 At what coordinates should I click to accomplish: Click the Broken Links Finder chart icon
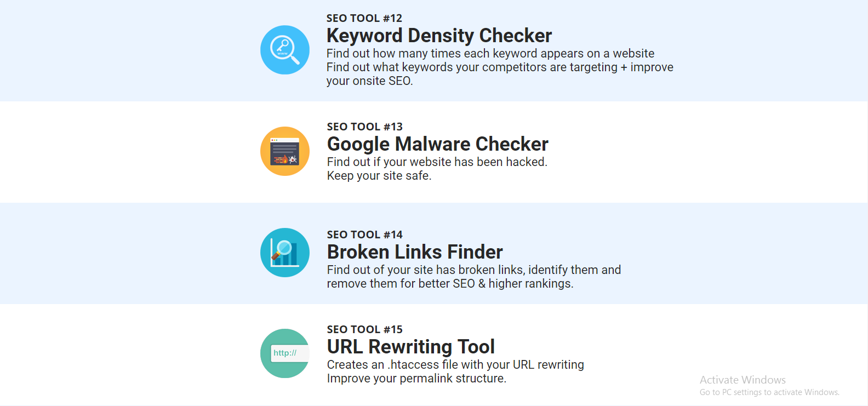[x=285, y=253]
